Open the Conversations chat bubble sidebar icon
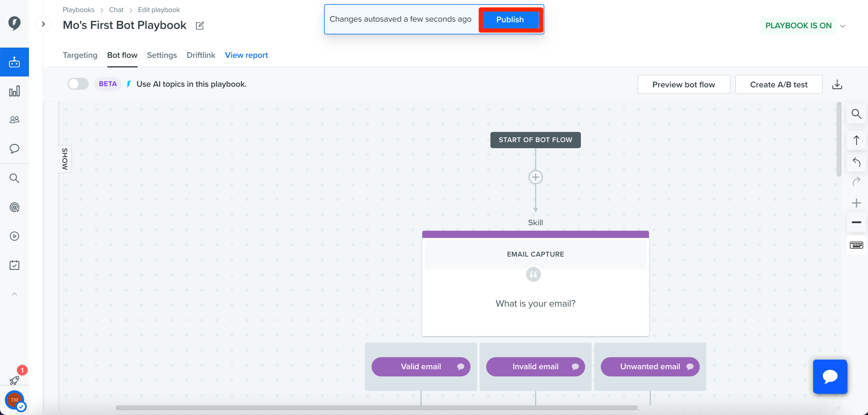The image size is (868, 415). (x=14, y=149)
